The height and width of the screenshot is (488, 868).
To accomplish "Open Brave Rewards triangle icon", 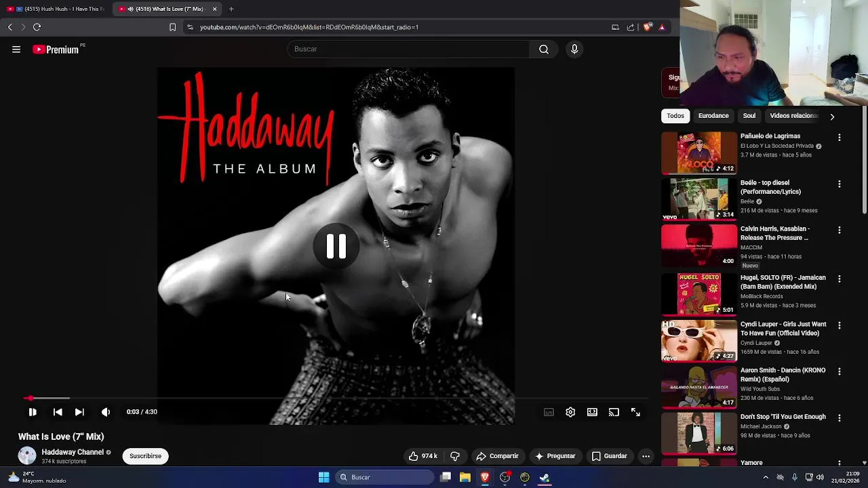I will [x=662, y=27].
